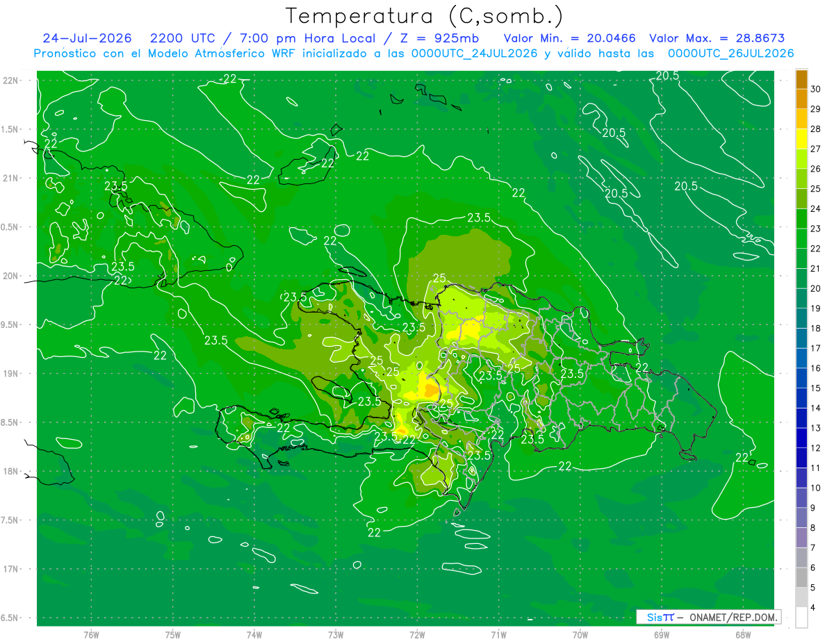Click the "29" color scale label
The image size is (834, 644).
coord(816,109)
